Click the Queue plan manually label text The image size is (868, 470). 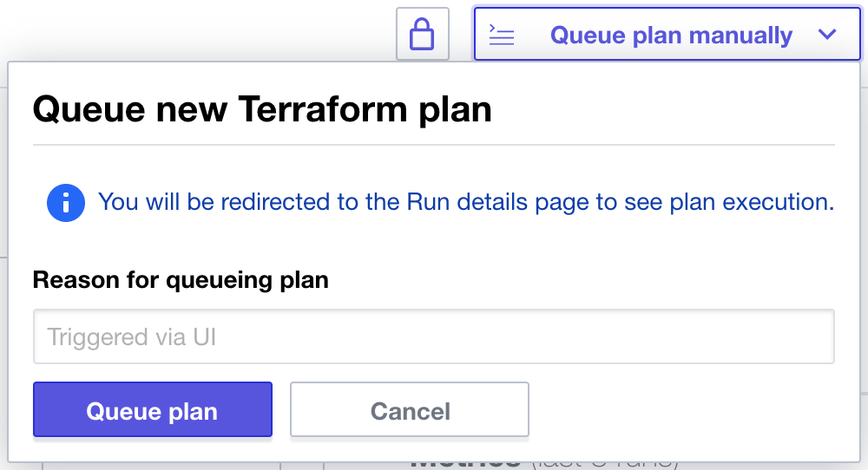click(672, 35)
